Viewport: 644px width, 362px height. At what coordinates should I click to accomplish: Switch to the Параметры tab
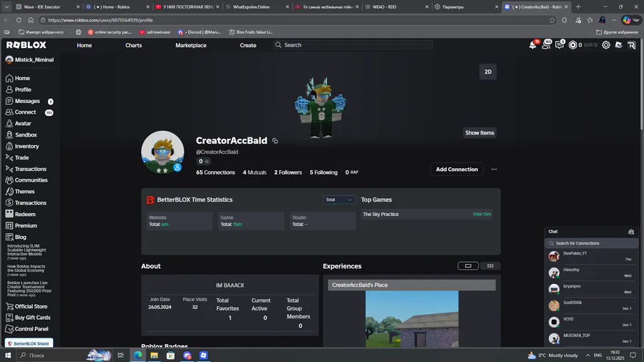pos(466,7)
